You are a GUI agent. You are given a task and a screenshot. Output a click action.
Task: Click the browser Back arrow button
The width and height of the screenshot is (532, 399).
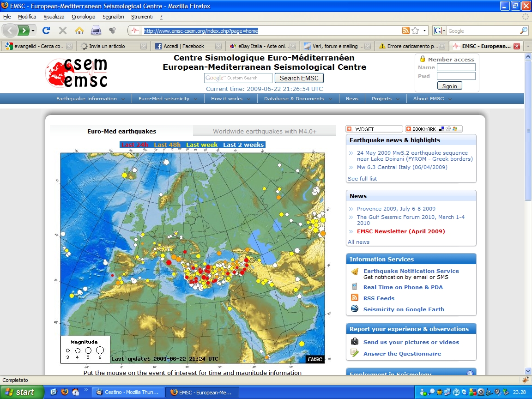(10, 30)
